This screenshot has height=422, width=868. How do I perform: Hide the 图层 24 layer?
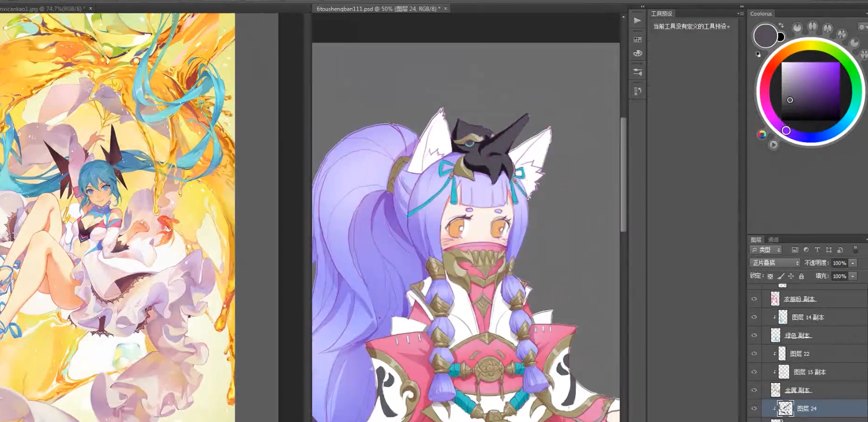(x=754, y=408)
